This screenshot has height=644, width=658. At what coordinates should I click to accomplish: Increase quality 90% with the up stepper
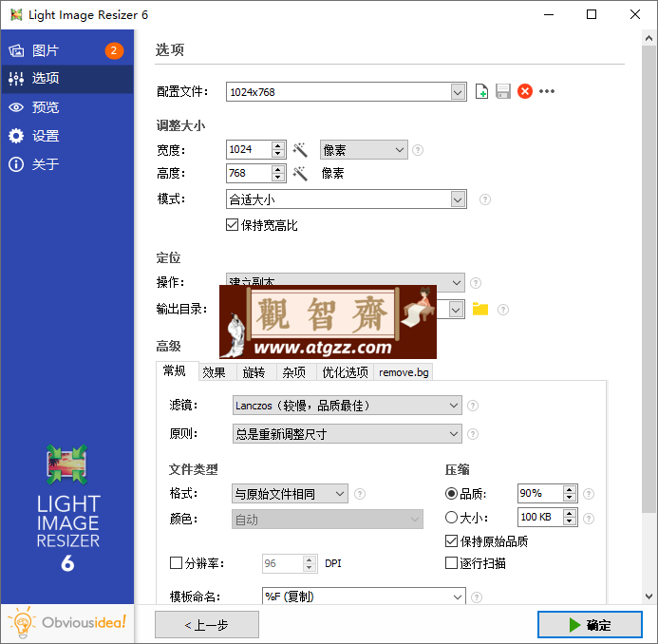click(x=569, y=489)
